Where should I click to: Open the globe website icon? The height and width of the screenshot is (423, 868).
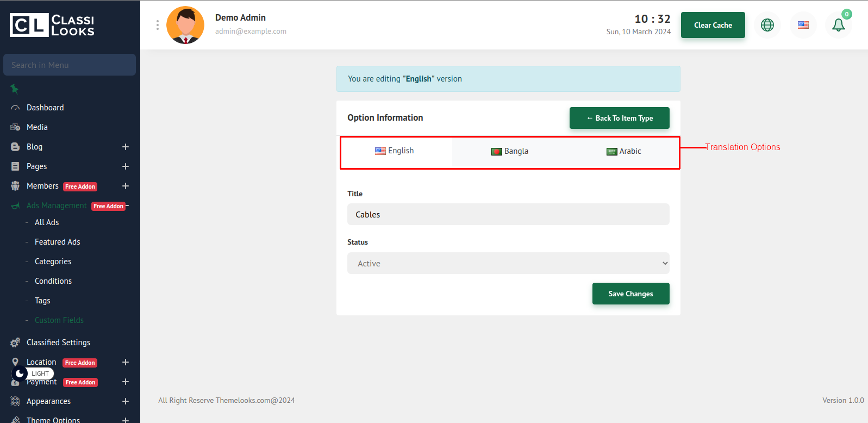tap(767, 25)
